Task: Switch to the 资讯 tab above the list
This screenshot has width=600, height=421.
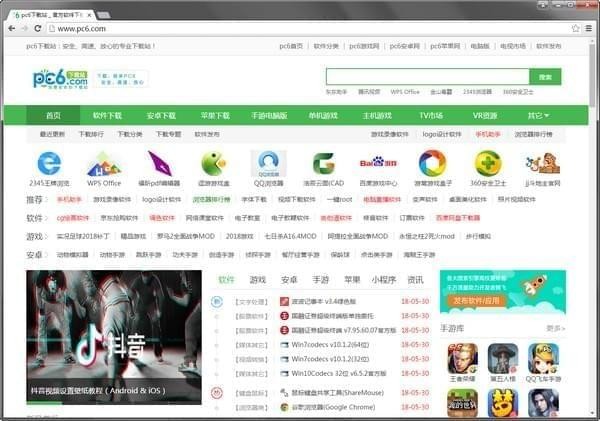Action: [415, 280]
